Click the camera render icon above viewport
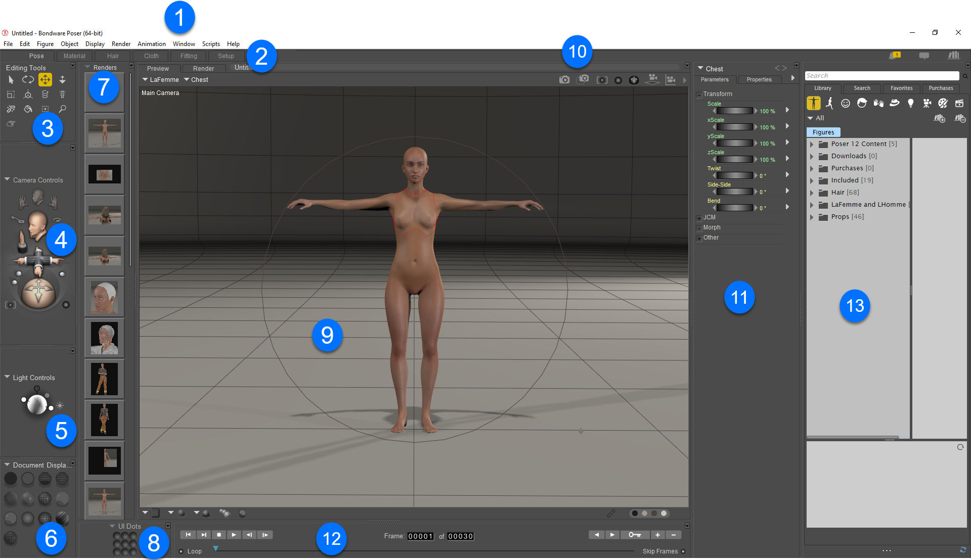Viewport: 971px width, 560px height. click(564, 80)
